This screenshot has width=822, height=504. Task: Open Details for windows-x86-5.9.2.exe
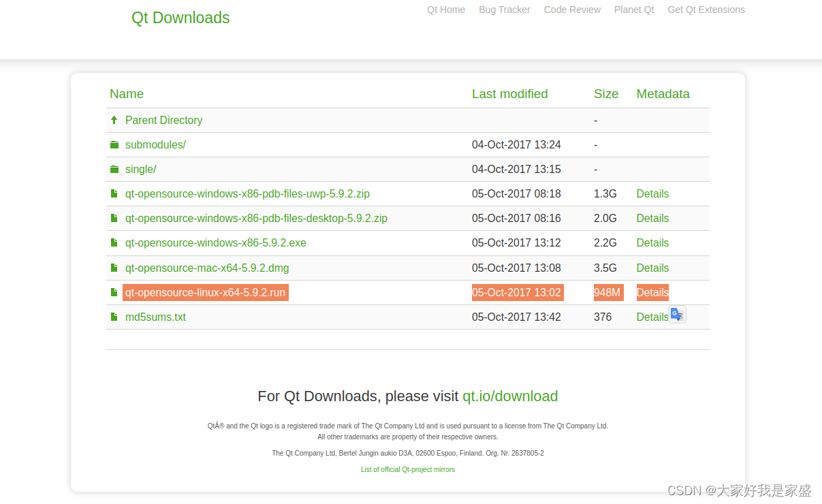(652, 242)
